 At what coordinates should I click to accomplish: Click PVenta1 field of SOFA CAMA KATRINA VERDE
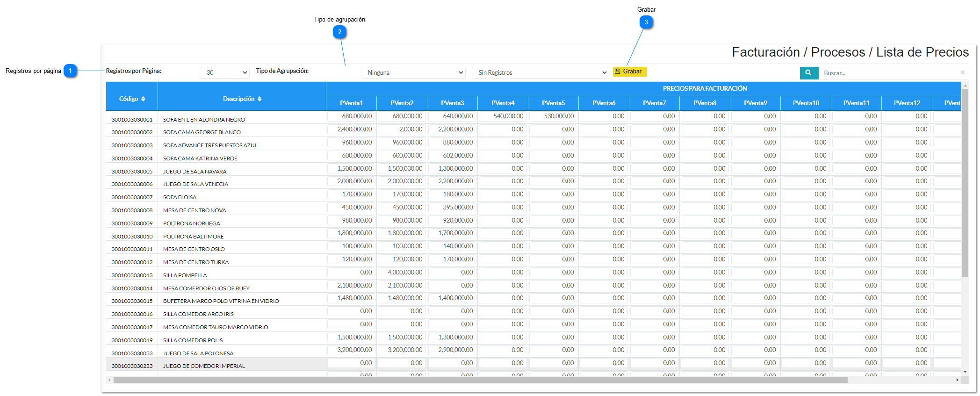point(351,156)
